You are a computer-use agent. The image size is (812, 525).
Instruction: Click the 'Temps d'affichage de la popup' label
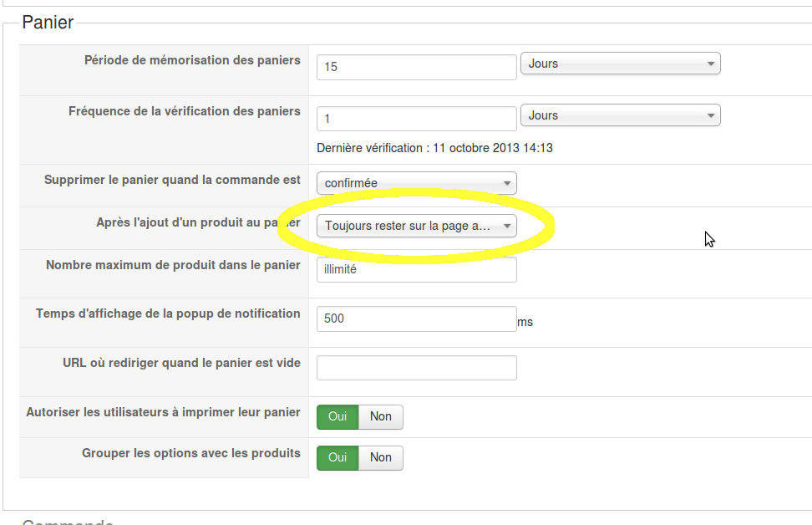[168, 313]
